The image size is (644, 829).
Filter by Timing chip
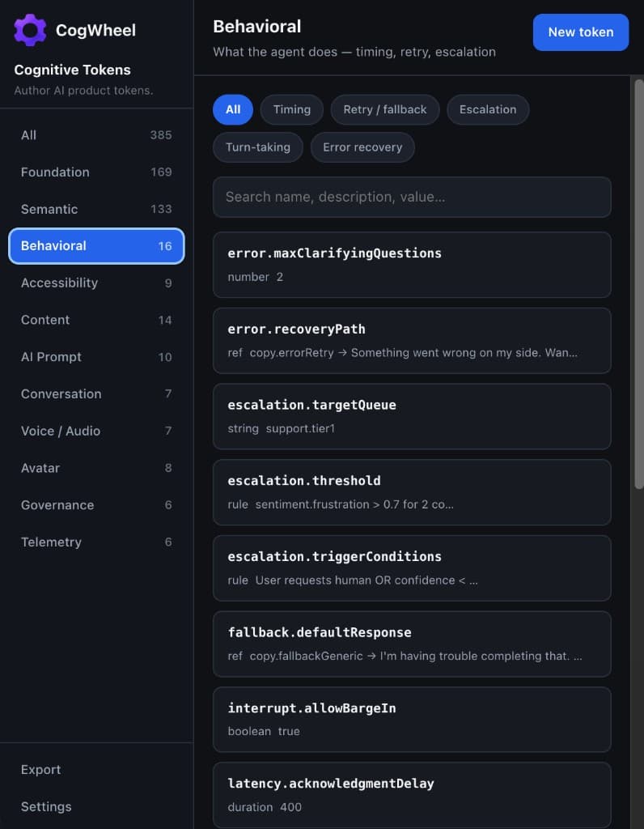pyautogui.click(x=291, y=109)
